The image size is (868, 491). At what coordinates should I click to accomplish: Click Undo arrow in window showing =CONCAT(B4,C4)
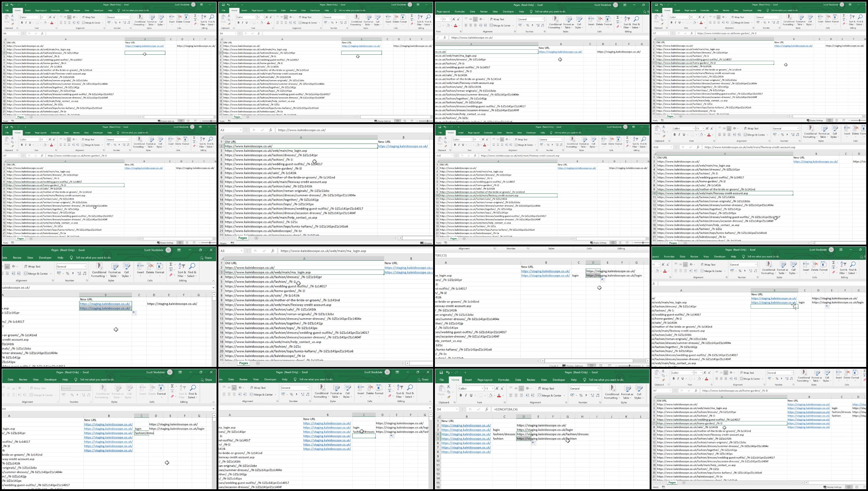coord(448,372)
